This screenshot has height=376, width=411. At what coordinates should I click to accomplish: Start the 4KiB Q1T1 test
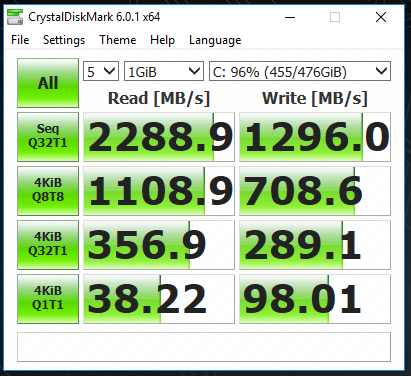tap(48, 299)
